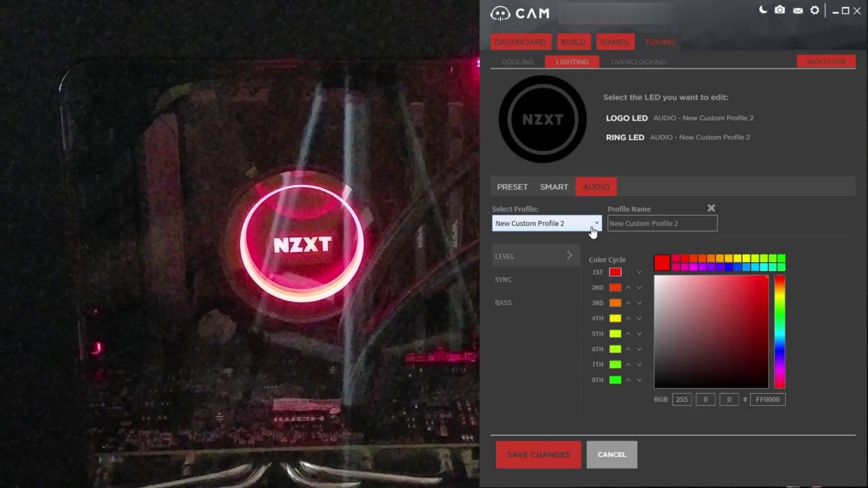Image resolution: width=868 pixels, height=488 pixels.
Task: Toggle night mode with the moon icon
Action: [763, 10]
